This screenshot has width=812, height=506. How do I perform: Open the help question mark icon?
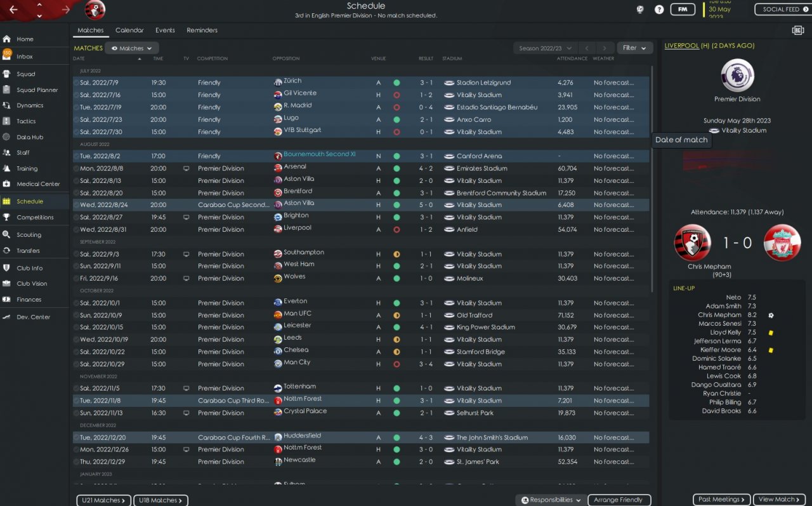pyautogui.click(x=659, y=10)
